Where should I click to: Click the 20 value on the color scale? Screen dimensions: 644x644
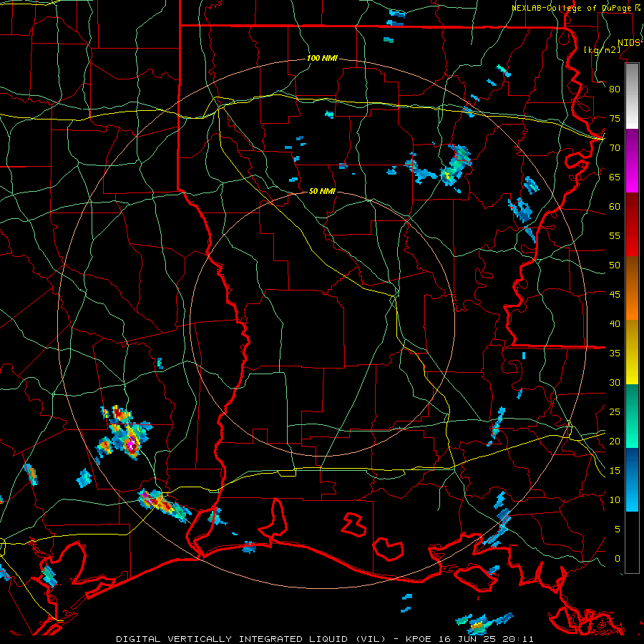tap(615, 441)
